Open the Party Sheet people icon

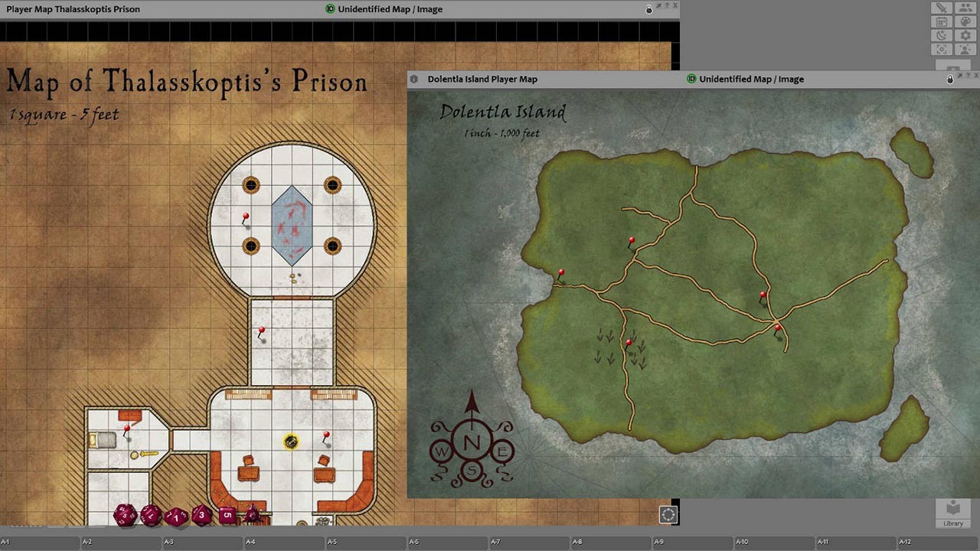tap(965, 8)
